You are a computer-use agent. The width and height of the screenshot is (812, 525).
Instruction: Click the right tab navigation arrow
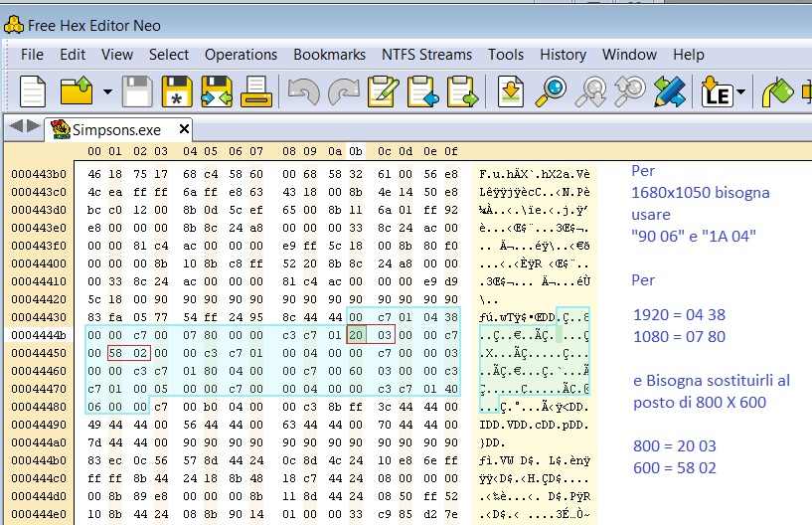point(33,125)
